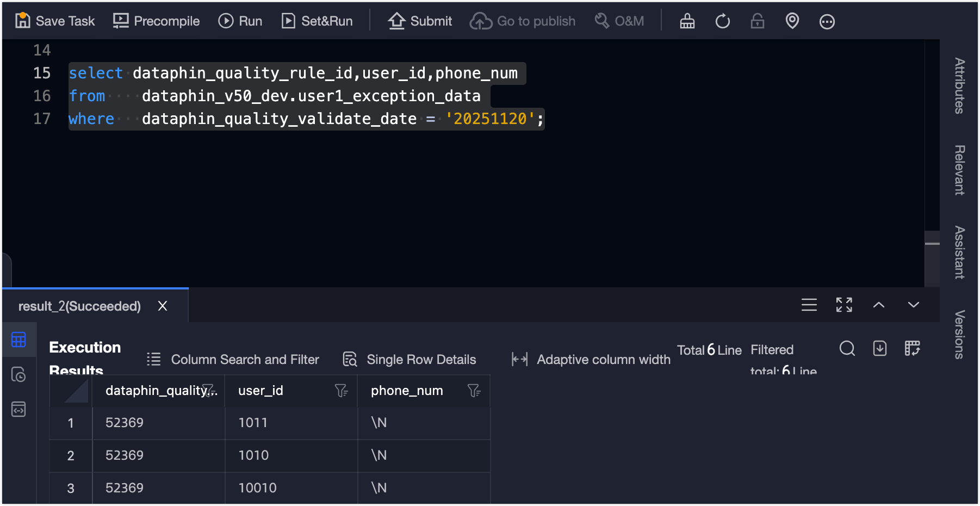Click the search magnifier icon in results

(x=847, y=348)
